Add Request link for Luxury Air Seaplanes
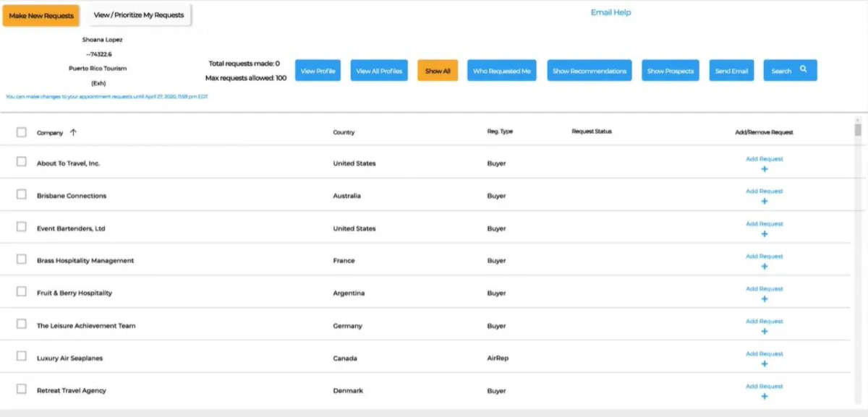The width and height of the screenshot is (868, 417). pyautogui.click(x=765, y=354)
